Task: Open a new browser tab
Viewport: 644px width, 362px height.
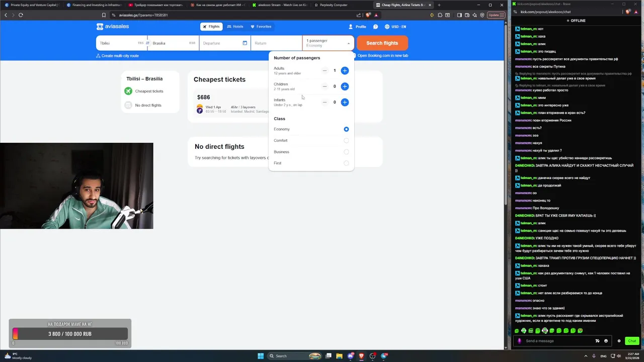Action: [x=439, y=5]
